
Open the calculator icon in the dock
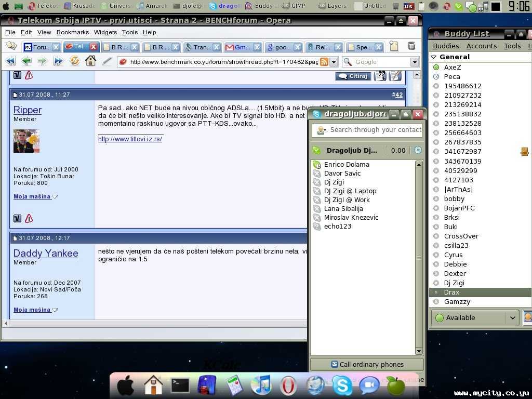point(234,385)
